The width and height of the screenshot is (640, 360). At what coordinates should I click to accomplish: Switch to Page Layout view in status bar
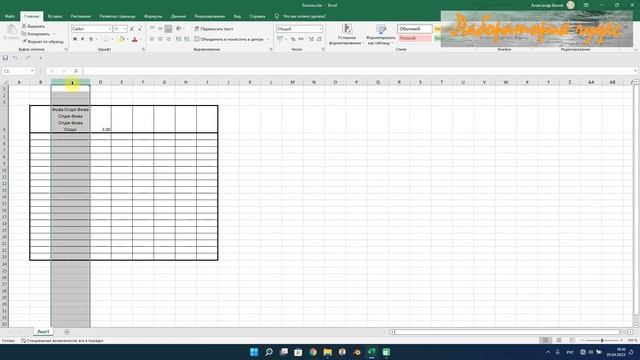(x=558, y=340)
